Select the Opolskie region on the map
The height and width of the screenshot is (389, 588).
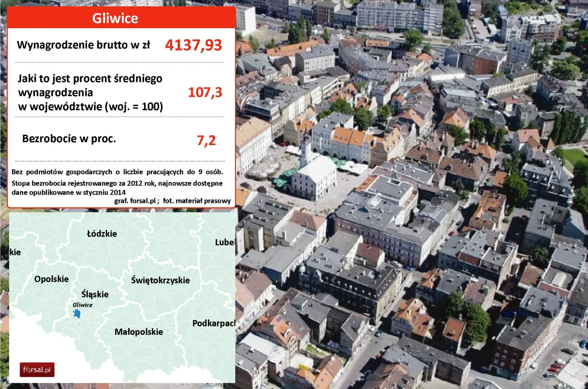(x=51, y=279)
